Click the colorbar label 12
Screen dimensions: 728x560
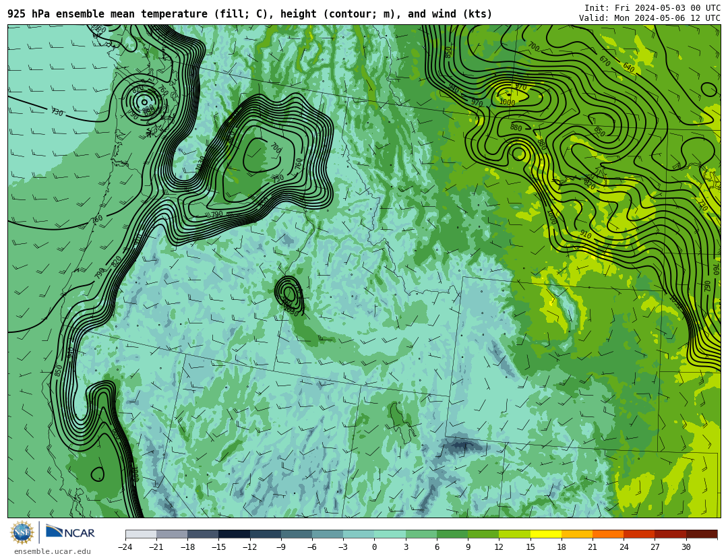tap(499, 547)
